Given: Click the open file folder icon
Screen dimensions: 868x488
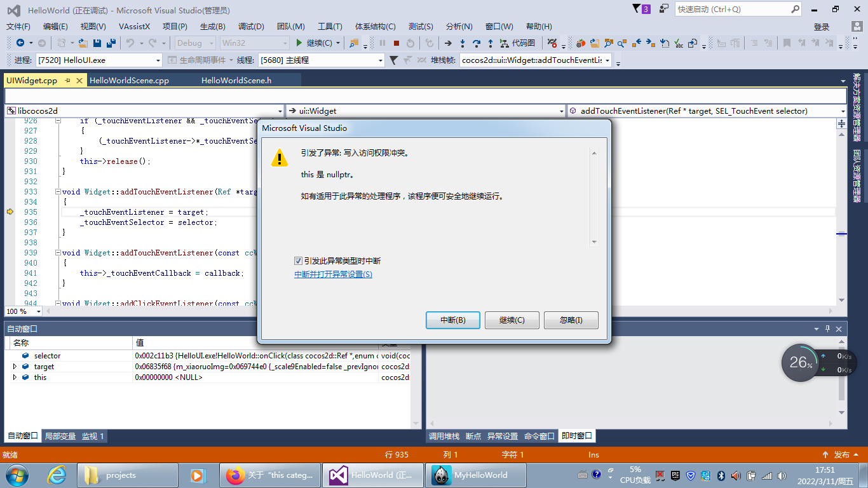Looking at the screenshot, I should pyautogui.click(x=83, y=43).
